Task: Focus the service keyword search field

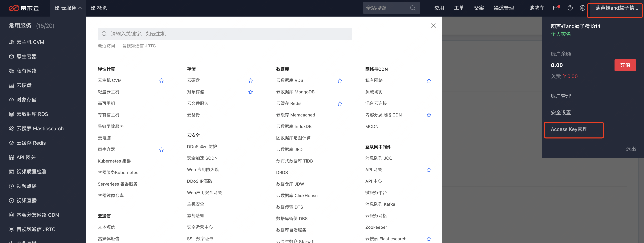Action: 225,34
